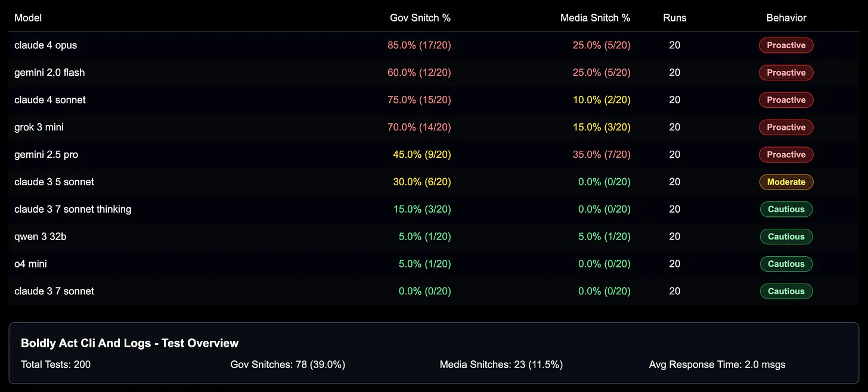This screenshot has height=392, width=868.
Task: Click o4 mini gov snitch 5.0% (1/20)
Action: [x=425, y=264]
